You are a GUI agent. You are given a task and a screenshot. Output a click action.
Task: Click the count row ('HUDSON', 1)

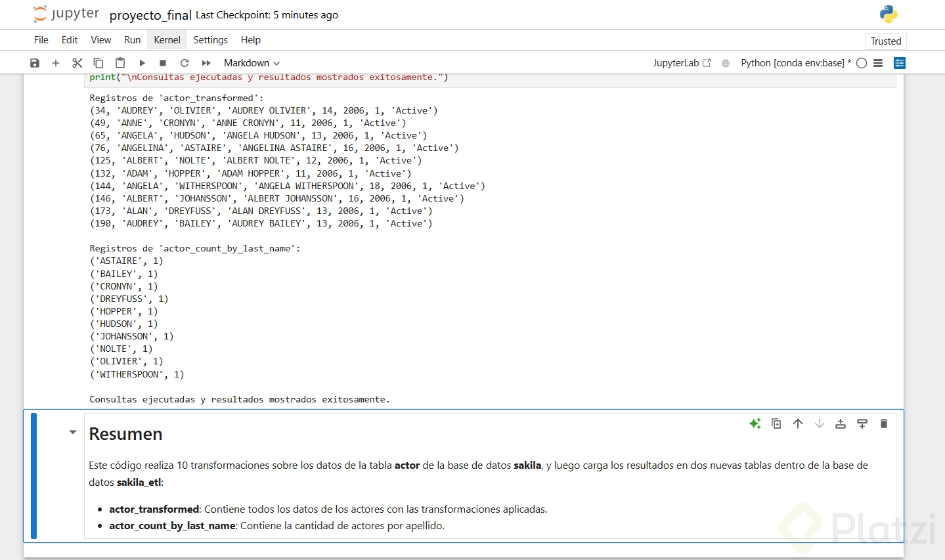tap(124, 324)
